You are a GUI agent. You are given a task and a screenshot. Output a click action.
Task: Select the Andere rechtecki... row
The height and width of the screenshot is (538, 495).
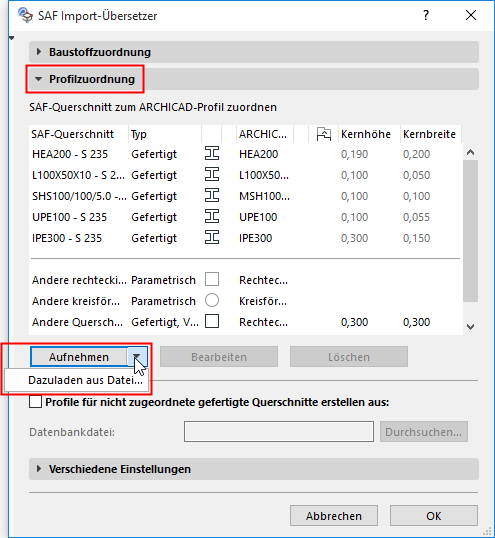(x=245, y=280)
